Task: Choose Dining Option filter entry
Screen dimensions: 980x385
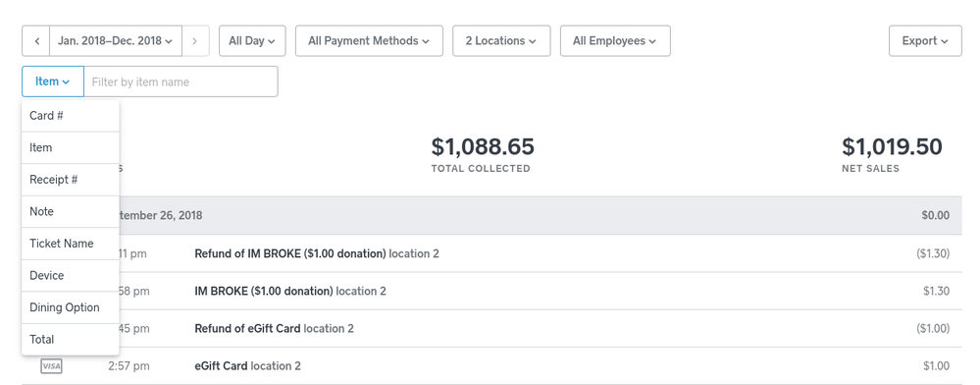Action: pos(70,307)
